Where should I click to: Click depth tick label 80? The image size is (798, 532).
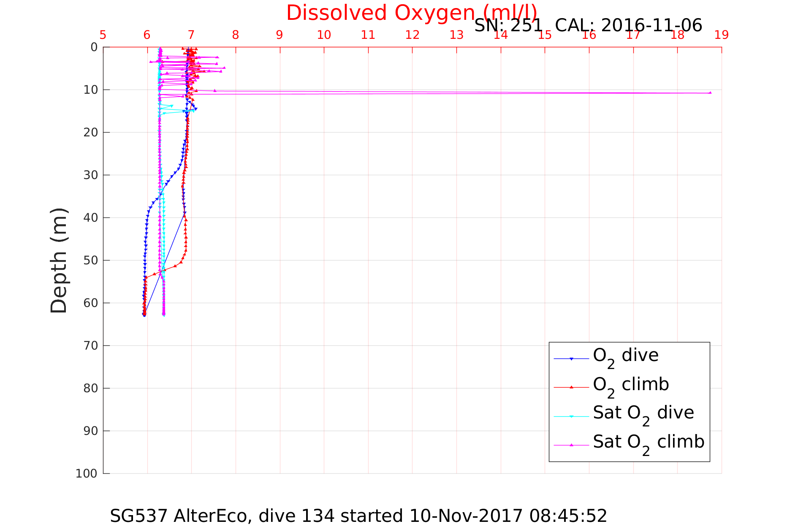[91, 388]
